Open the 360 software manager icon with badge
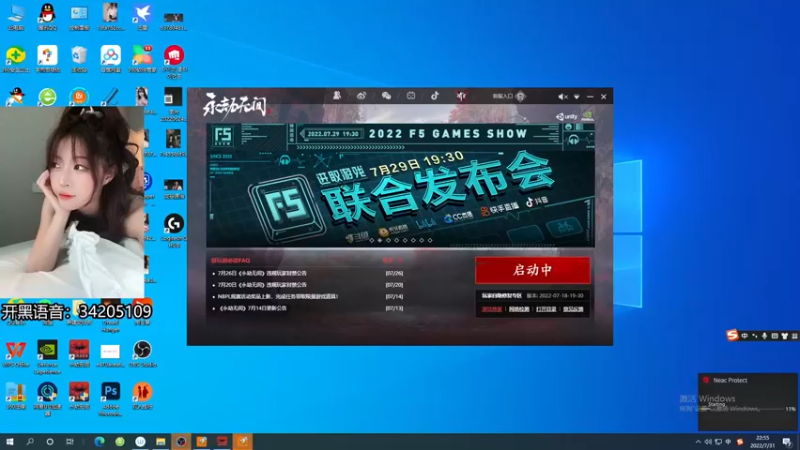800x450 pixels. 142,58
